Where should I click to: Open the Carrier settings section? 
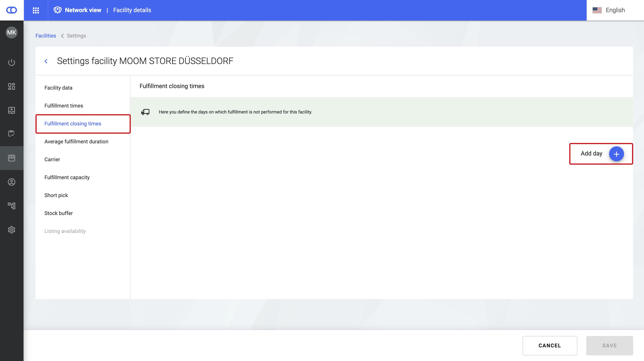coord(52,159)
